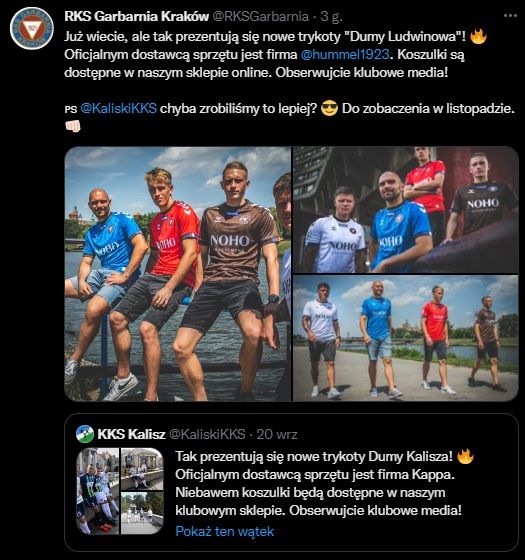Screen dimensions: 525x560
Task: Open the '3 g.' tweet timestamp
Action: coord(331,16)
